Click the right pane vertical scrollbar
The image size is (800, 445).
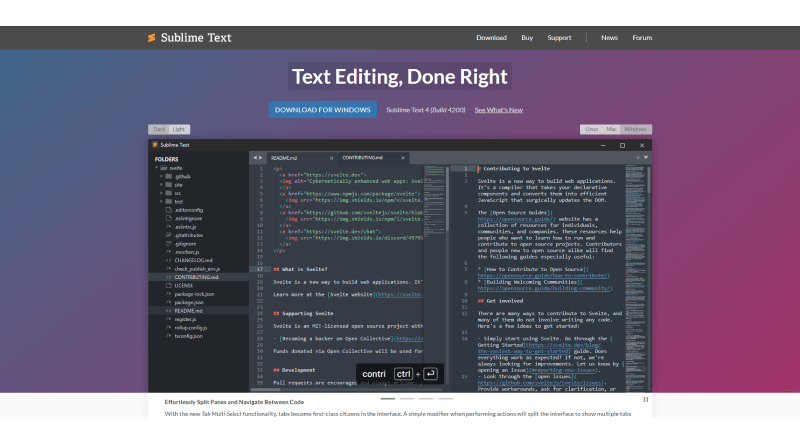(x=649, y=180)
